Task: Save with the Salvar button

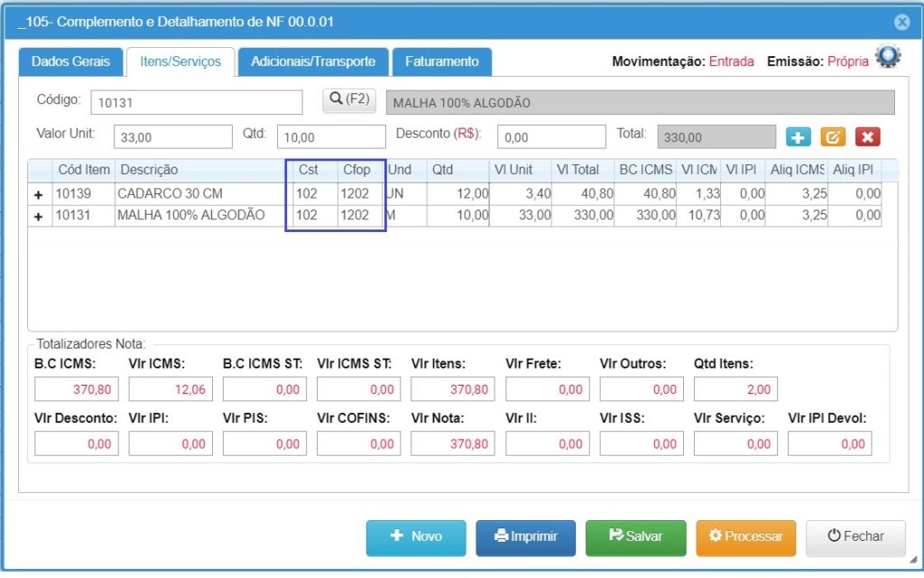Action: (x=635, y=536)
